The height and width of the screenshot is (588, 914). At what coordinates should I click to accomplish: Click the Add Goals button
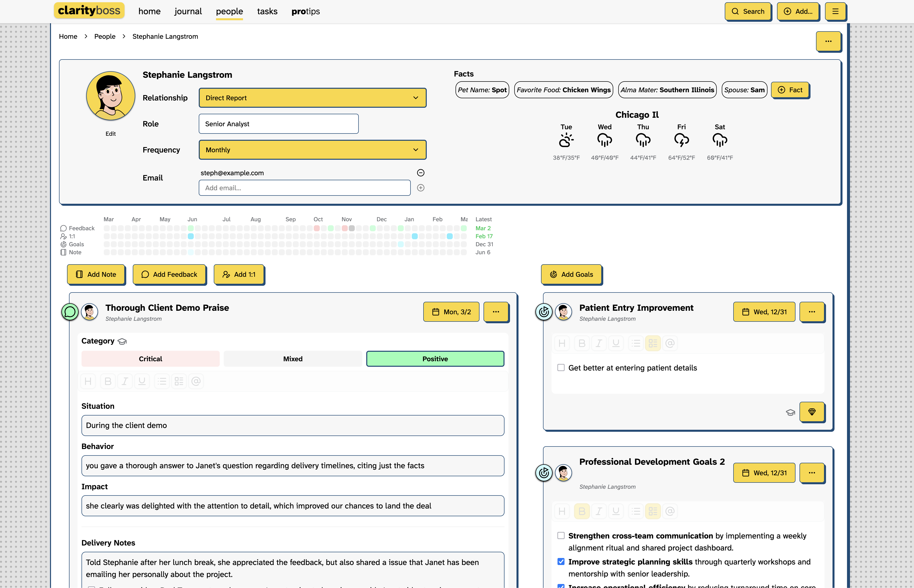[571, 274]
